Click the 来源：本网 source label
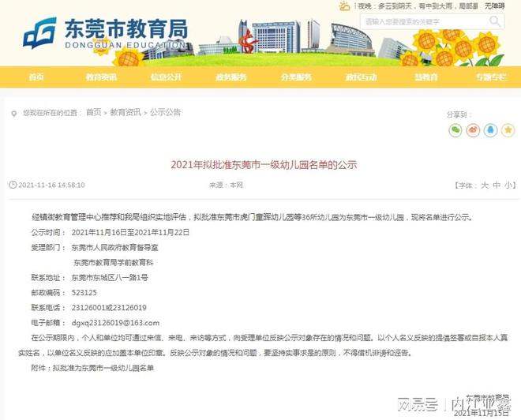This screenshot has width=521, height=420. 226,185
